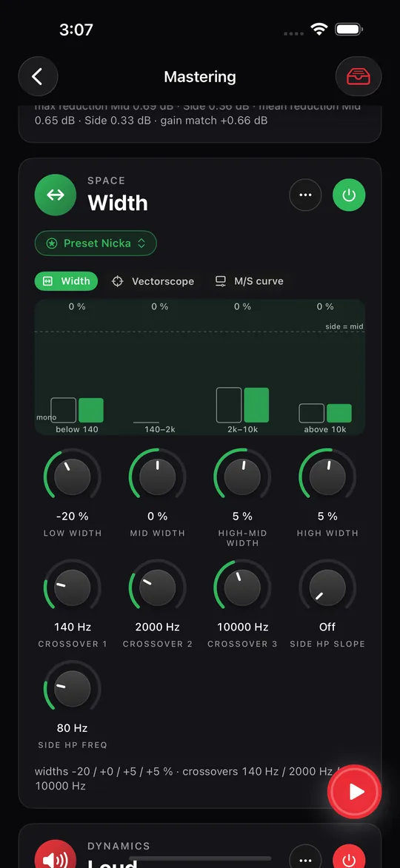Tap the 2k–10k band bars
This screenshot has height=868, width=400.
(243, 405)
